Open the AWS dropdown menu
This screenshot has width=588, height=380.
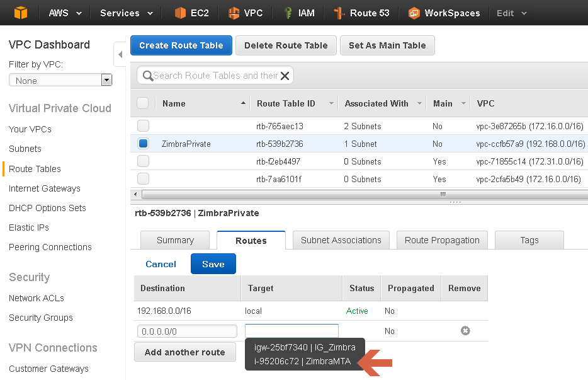[65, 13]
